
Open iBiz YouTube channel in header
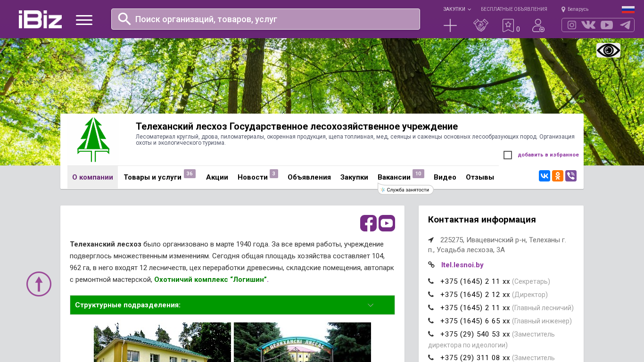[x=607, y=25]
